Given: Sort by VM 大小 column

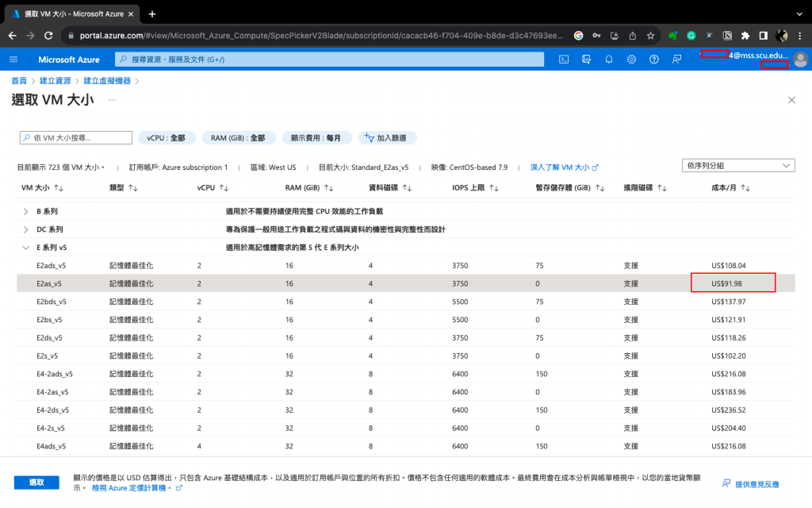Looking at the screenshot, I should click(42, 187).
